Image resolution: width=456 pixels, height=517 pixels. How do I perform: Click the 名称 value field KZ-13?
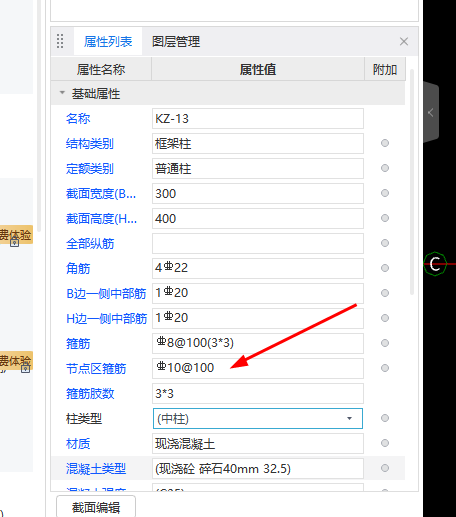coord(258,118)
